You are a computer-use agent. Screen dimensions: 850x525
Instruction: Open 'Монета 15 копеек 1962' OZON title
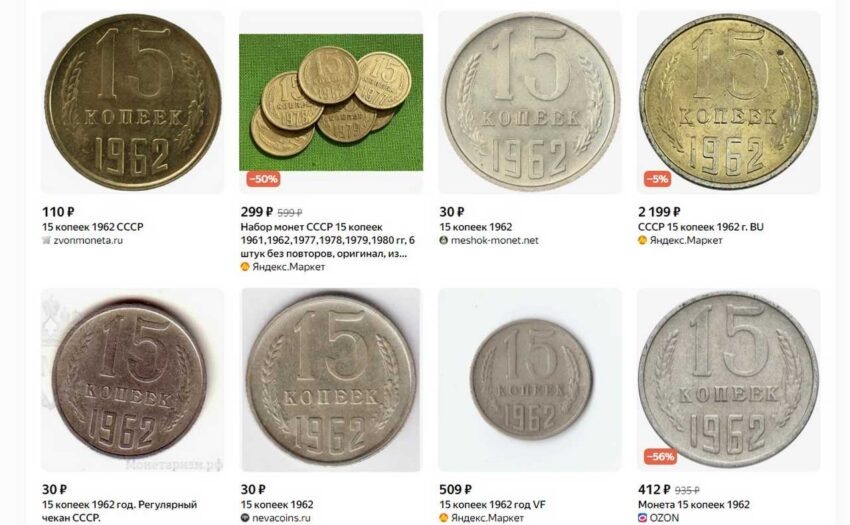694,504
